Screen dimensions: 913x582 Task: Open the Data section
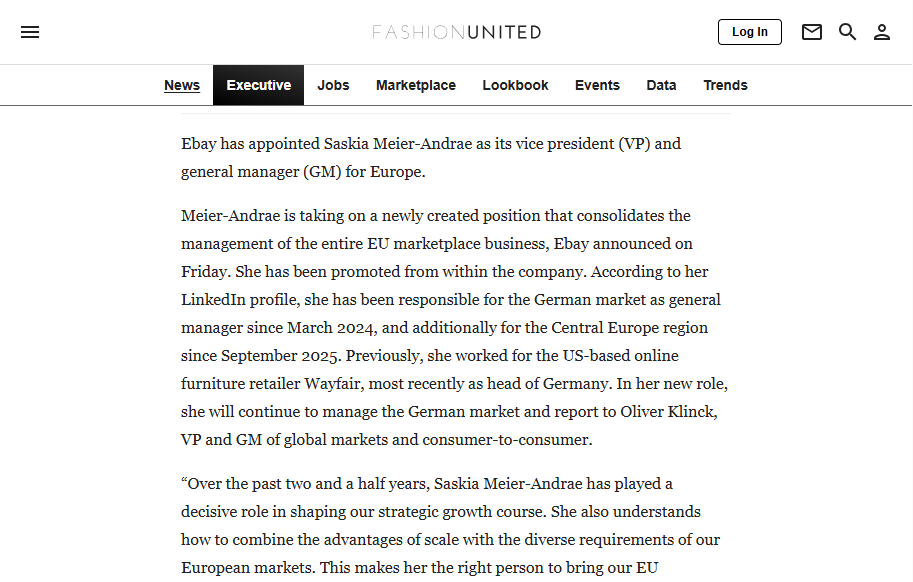661,85
